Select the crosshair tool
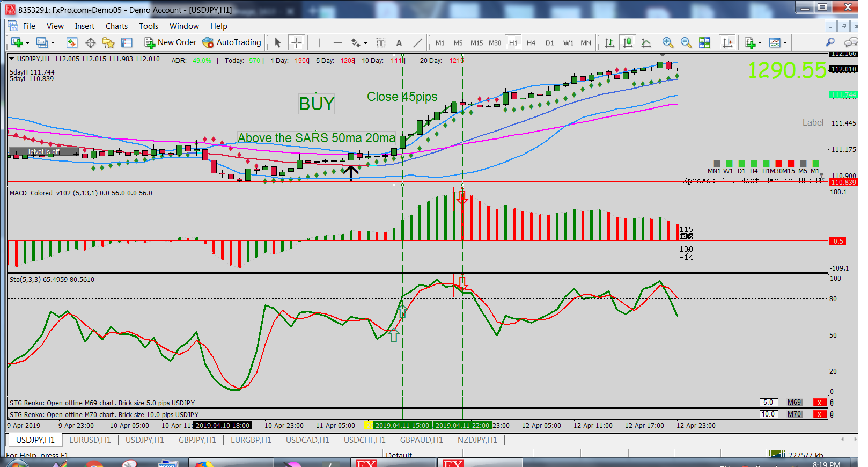The height and width of the screenshot is (467, 868). (x=297, y=42)
